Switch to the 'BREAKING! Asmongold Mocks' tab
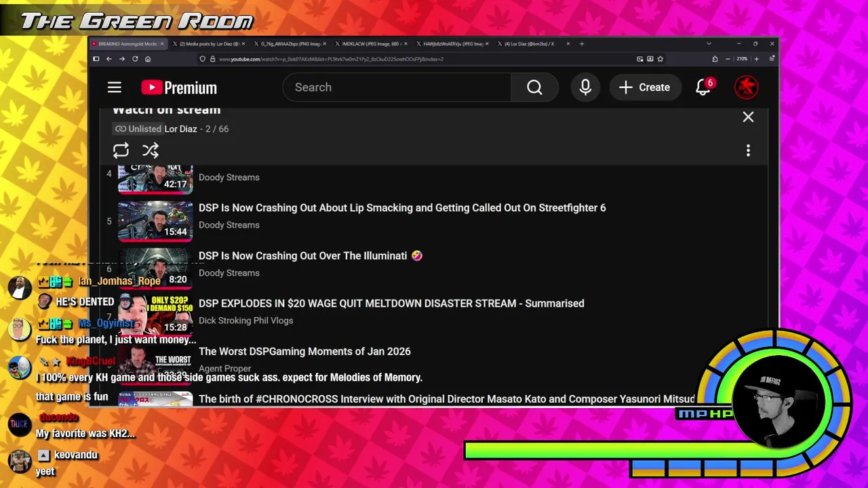This screenshot has width=868, height=488. [128, 43]
